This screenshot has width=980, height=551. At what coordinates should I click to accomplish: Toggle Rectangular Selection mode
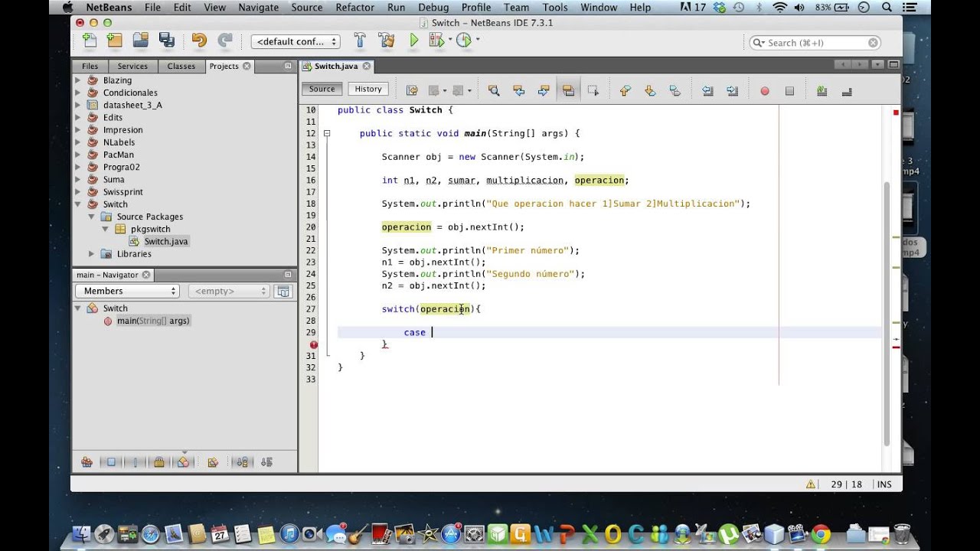[x=593, y=90]
